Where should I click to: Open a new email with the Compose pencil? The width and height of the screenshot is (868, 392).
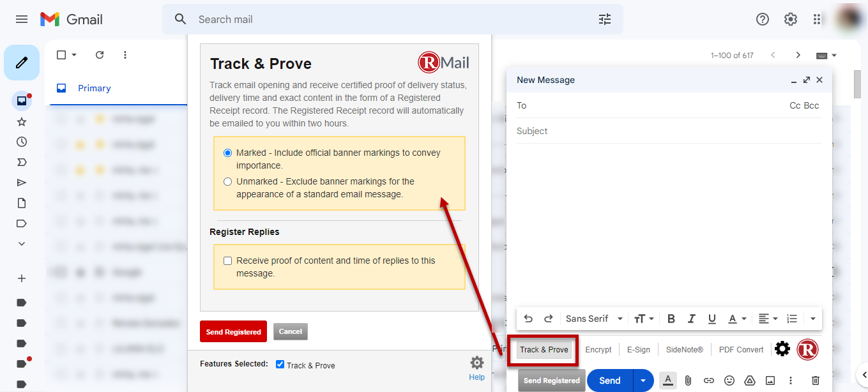point(21,62)
